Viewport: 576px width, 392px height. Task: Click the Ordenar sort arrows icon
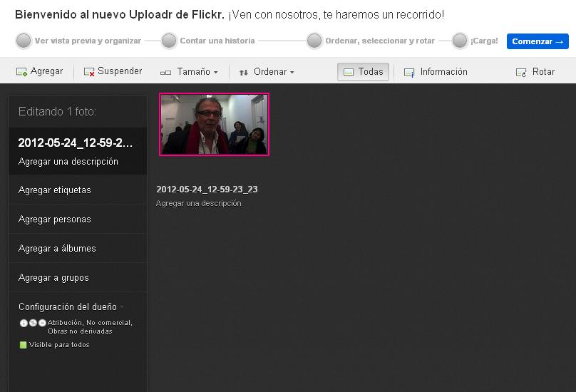244,73
